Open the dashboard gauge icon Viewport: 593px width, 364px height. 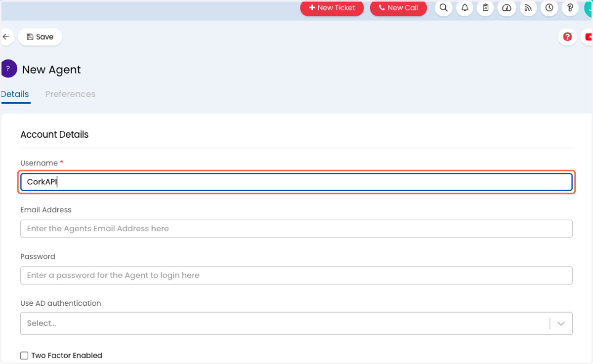pos(507,8)
